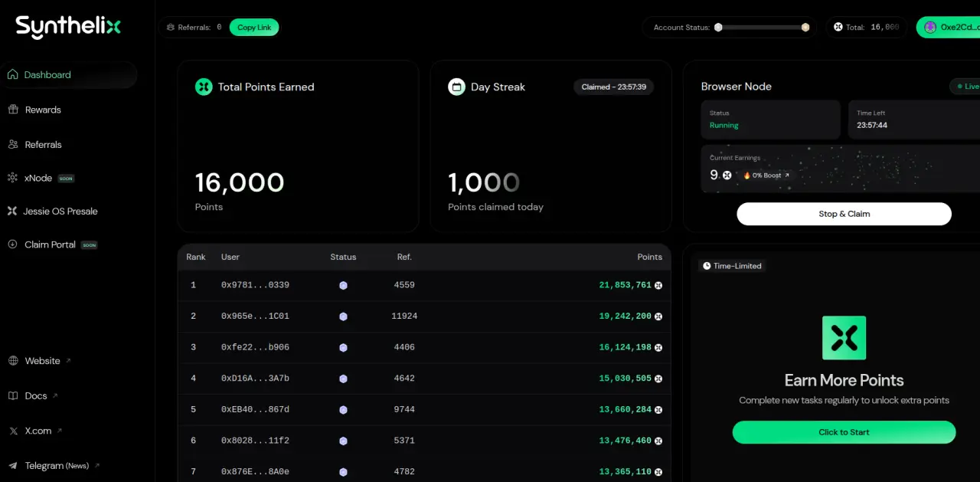The height and width of the screenshot is (482, 980).
Task: Click the referrals people icon in top bar
Action: pos(170,28)
